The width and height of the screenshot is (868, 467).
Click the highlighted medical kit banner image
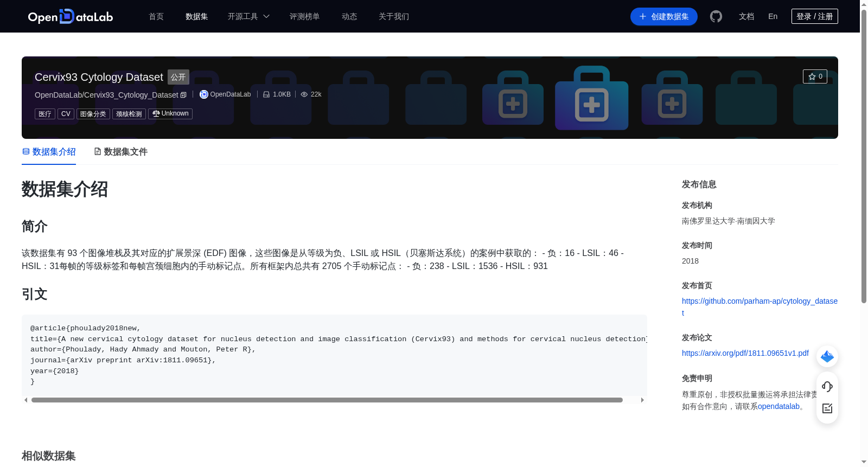591,98
